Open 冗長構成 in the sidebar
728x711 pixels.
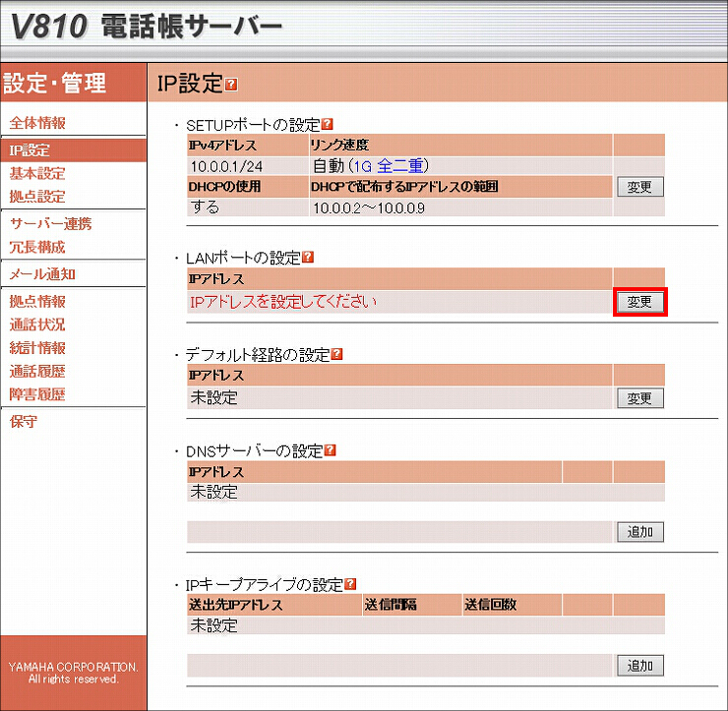[x=37, y=247]
